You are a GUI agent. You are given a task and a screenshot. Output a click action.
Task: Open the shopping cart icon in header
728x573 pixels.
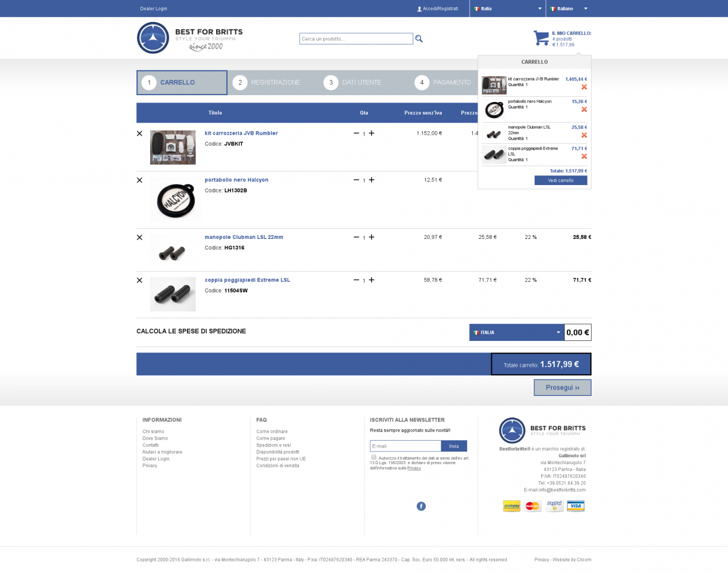541,38
